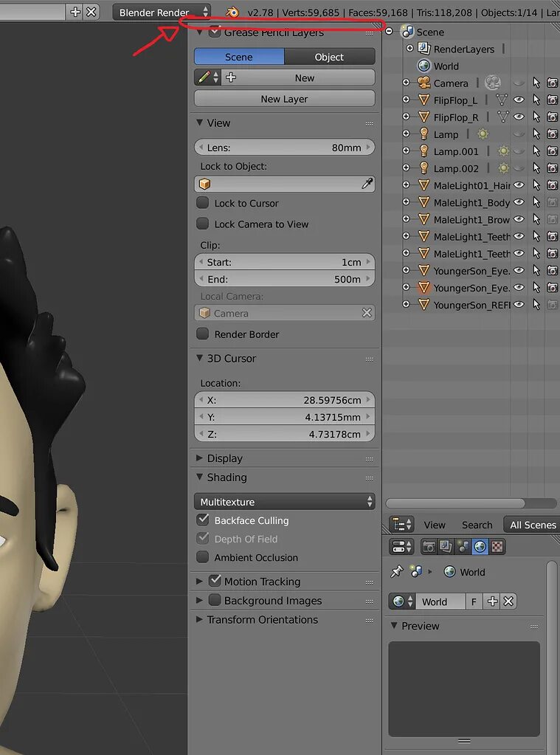Click the Clip Start 1cm field
560x755 pixels.
(x=285, y=262)
